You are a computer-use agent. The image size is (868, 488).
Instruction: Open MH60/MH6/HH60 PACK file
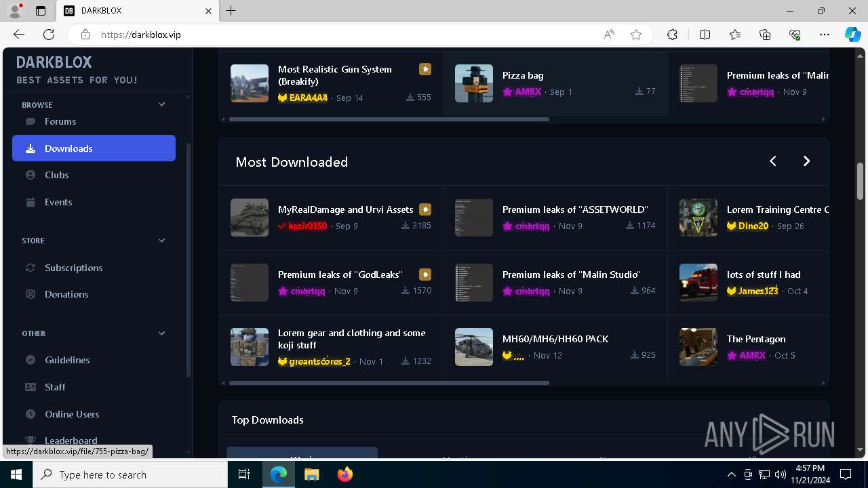555,339
